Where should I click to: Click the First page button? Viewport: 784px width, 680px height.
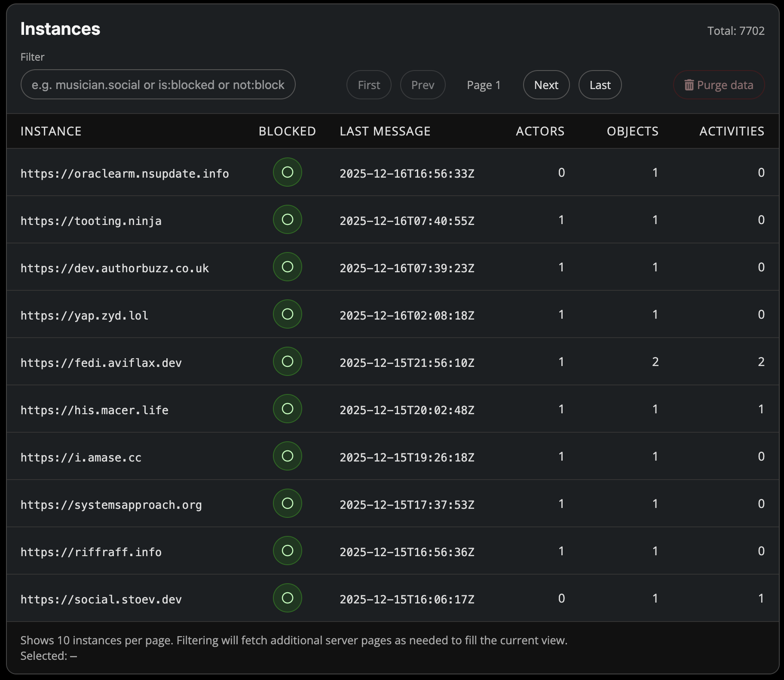(x=368, y=85)
